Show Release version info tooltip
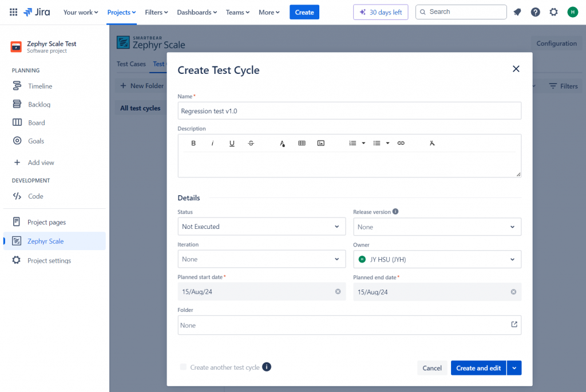The height and width of the screenshot is (392, 586). coord(395,212)
